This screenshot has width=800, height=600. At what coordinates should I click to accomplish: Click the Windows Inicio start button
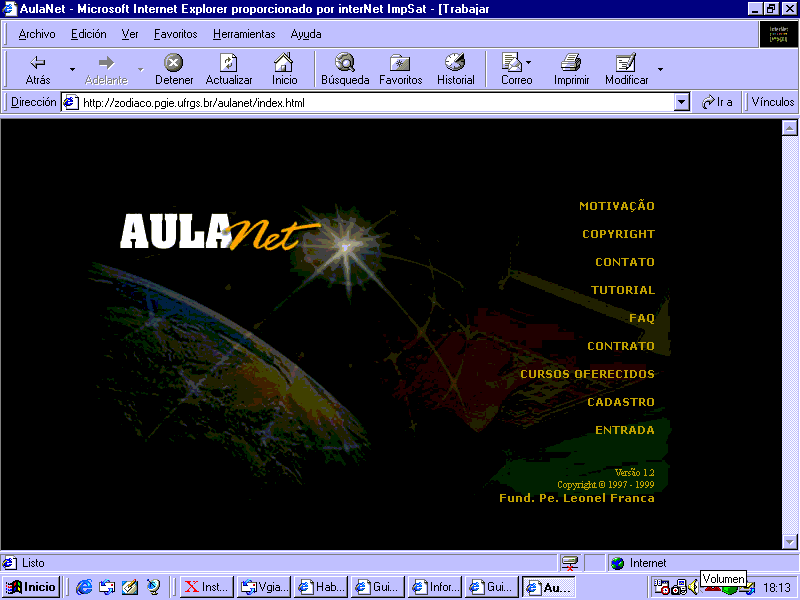click(x=31, y=587)
